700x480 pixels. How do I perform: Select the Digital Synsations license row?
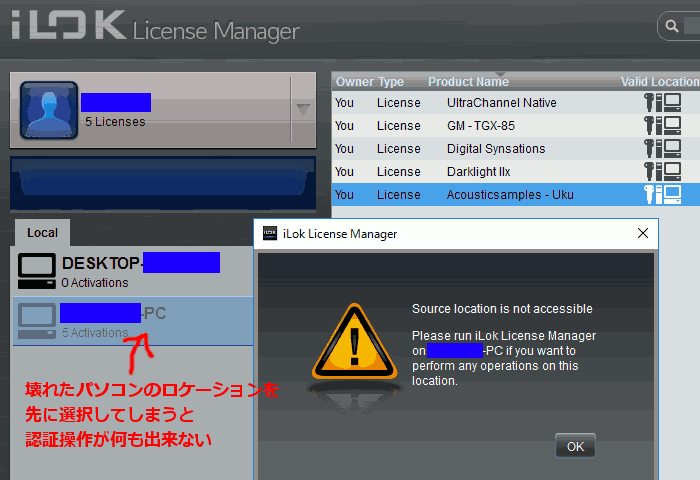pos(516,149)
